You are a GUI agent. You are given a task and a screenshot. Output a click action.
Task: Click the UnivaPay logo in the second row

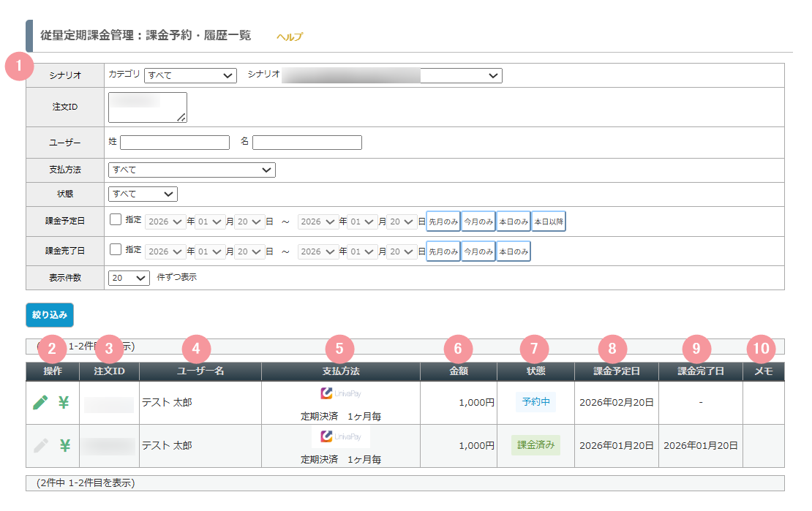[340, 437]
